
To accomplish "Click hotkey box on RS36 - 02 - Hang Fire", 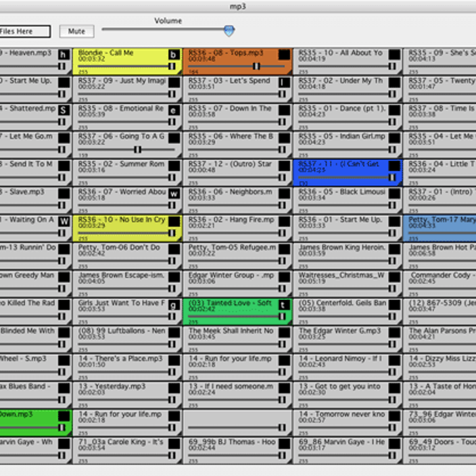I will pyautogui.click(x=284, y=221).
